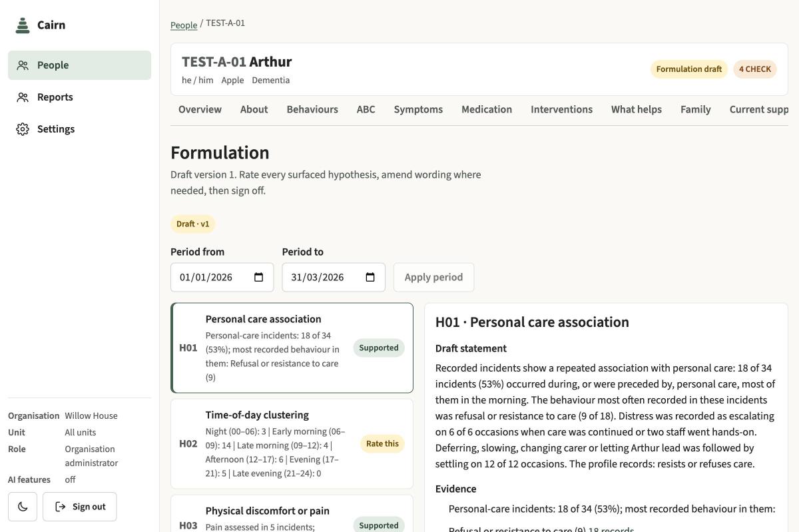
Task: Click the 4 CHECK badge
Action: click(x=755, y=69)
